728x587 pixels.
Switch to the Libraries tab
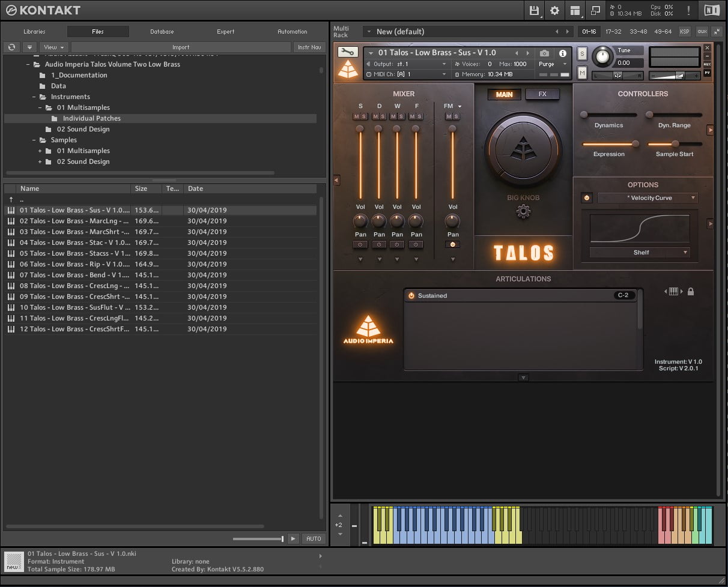point(34,32)
